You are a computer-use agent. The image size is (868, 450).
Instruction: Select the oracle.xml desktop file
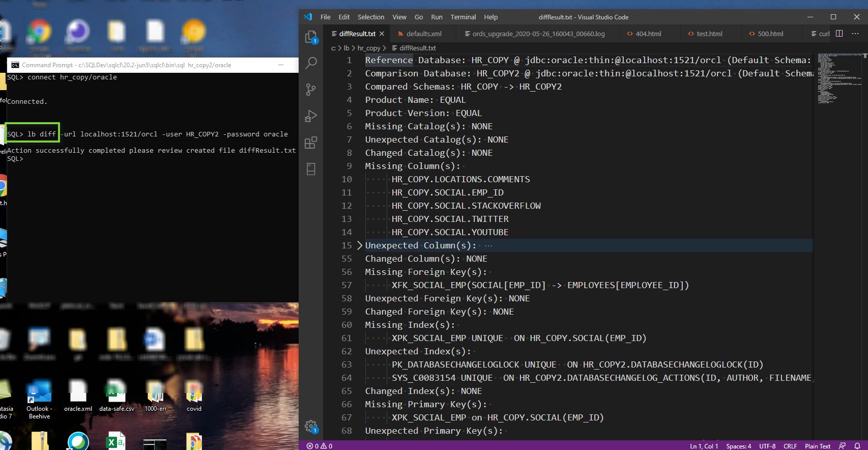[78, 396]
